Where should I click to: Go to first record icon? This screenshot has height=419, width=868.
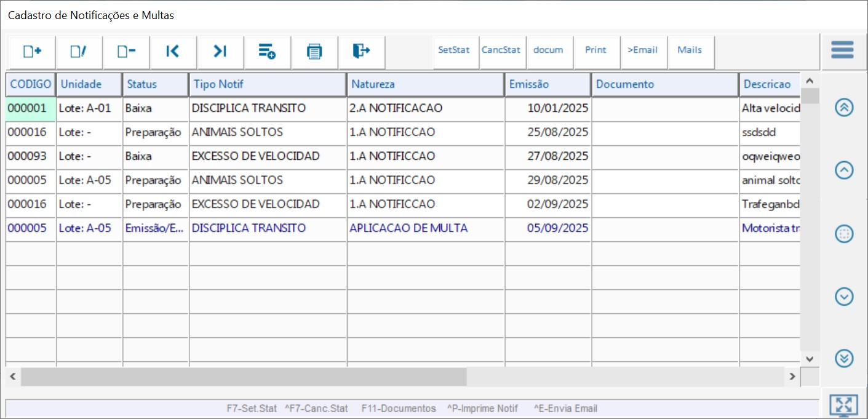tap(173, 52)
